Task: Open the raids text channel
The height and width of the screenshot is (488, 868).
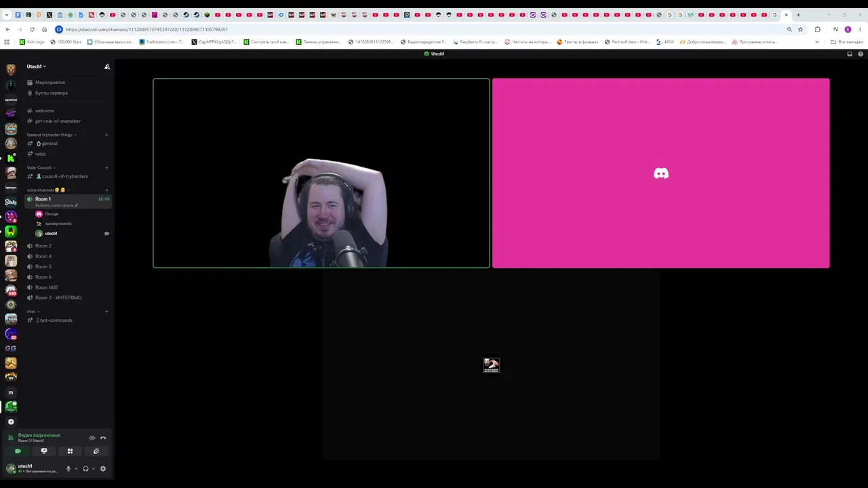Action: click(x=41, y=154)
